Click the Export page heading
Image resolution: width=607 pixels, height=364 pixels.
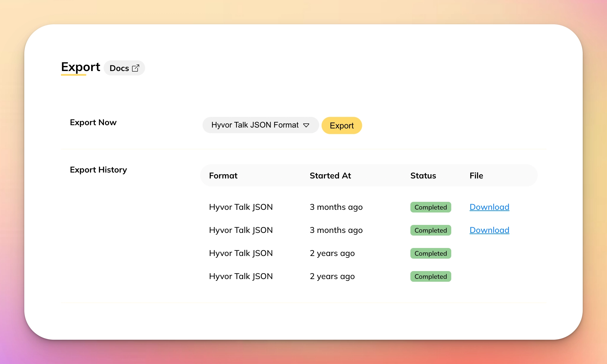(81, 67)
